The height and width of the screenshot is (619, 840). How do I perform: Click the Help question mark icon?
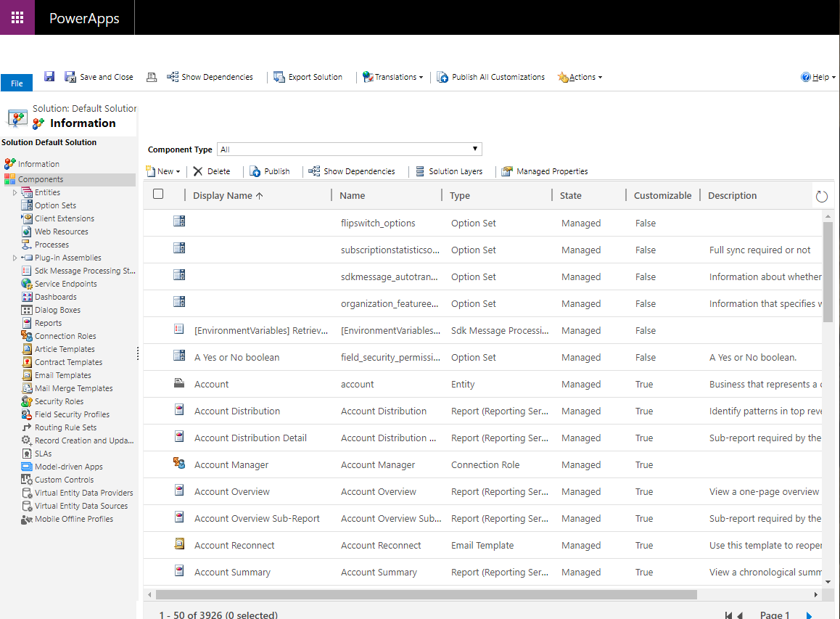coord(806,77)
